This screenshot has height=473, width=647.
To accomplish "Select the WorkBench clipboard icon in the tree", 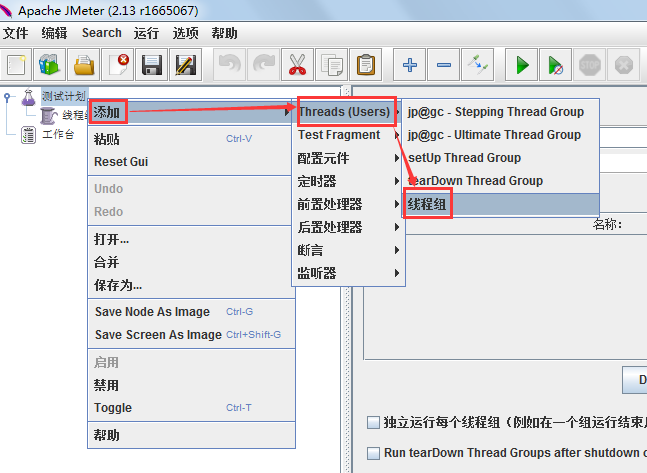I will click(x=28, y=135).
